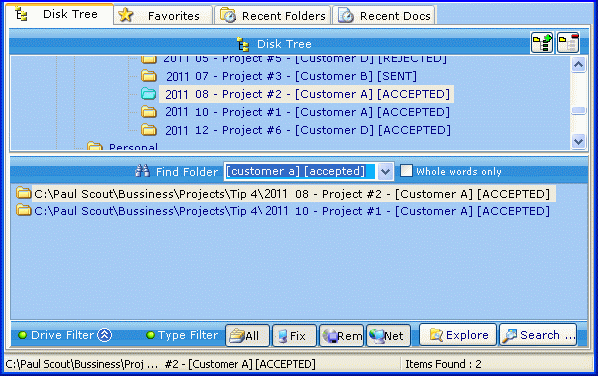Click the Search ... button
The width and height of the screenshot is (598, 376).
(538, 335)
